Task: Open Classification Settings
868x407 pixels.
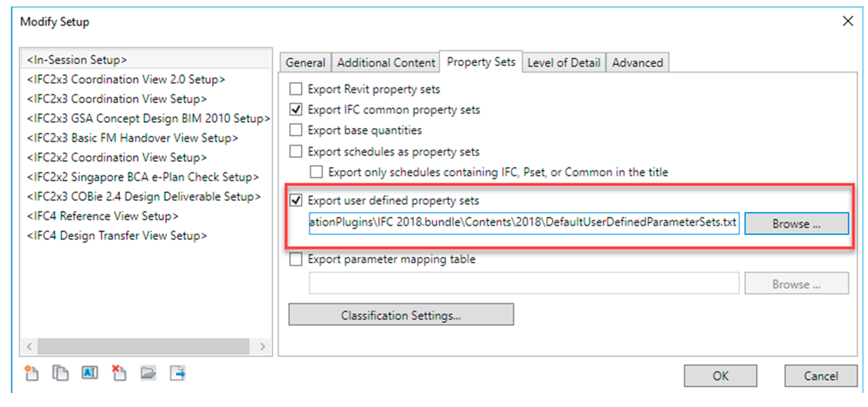Action: click(x=401, y=315)
